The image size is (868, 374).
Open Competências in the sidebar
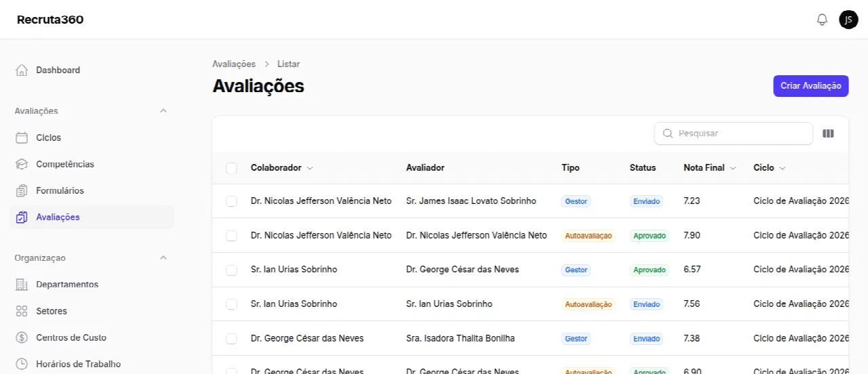pos(92,164)
